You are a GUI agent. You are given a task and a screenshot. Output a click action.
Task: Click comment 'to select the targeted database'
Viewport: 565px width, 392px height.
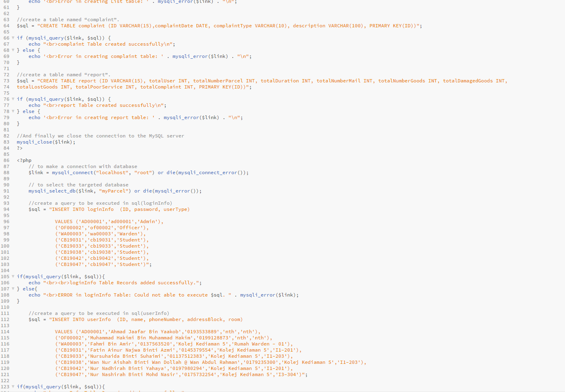78,185
